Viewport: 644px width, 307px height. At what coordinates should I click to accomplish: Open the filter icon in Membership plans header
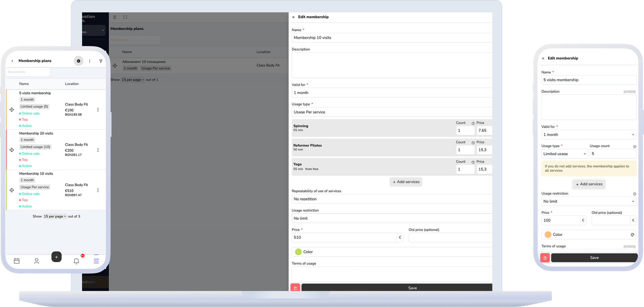click(x=101, y=61)
